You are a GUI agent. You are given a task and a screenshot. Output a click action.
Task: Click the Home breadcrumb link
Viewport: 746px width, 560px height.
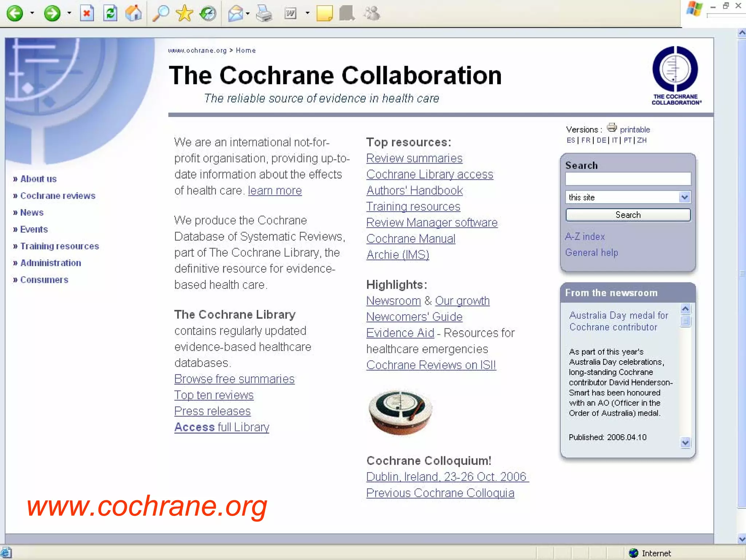pyautogui.click(x=246, y=51)
